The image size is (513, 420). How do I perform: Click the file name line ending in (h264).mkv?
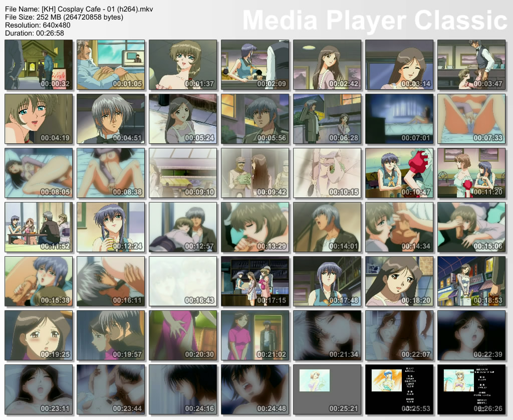pyautogui.click(x=79, y=9)
